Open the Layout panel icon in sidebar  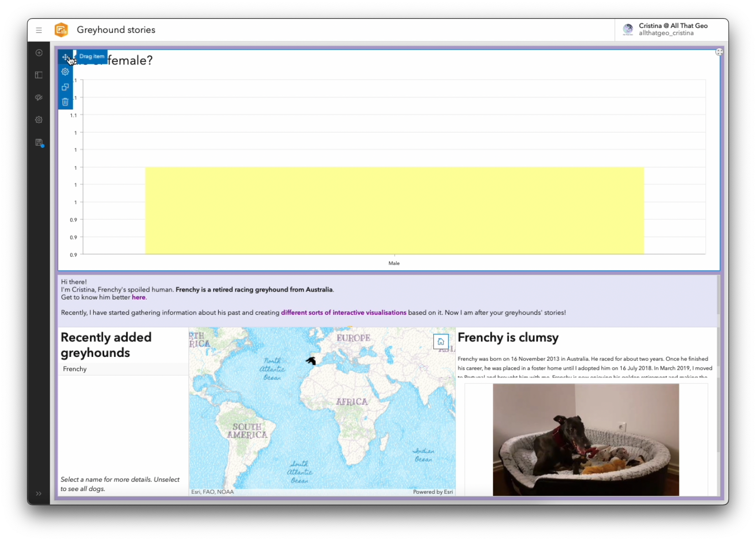pos(39,75)
